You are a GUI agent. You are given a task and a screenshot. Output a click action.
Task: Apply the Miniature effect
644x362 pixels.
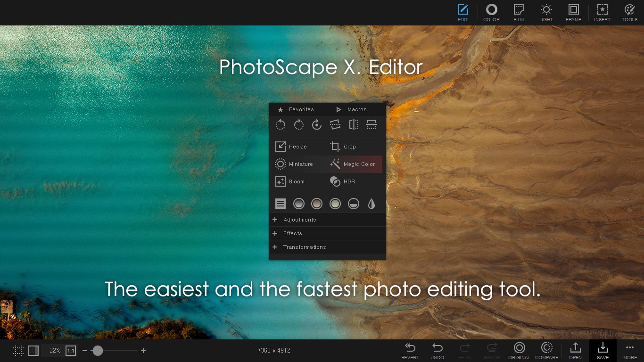(294, 164)
